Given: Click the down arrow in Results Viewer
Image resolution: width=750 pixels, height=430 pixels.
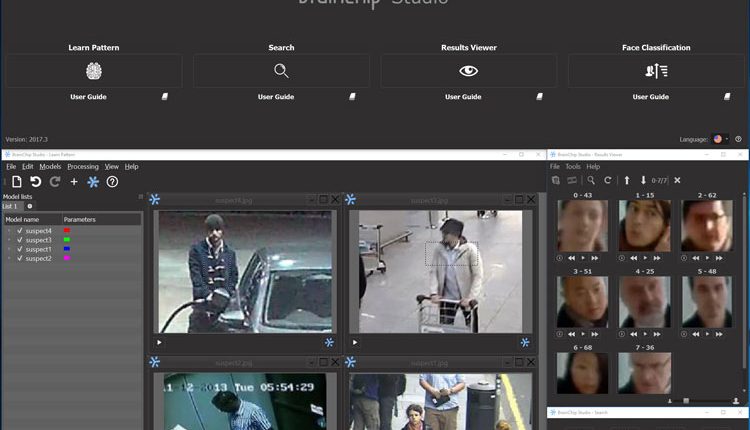Looking at the screenshot, I should [x=643, y=180].
